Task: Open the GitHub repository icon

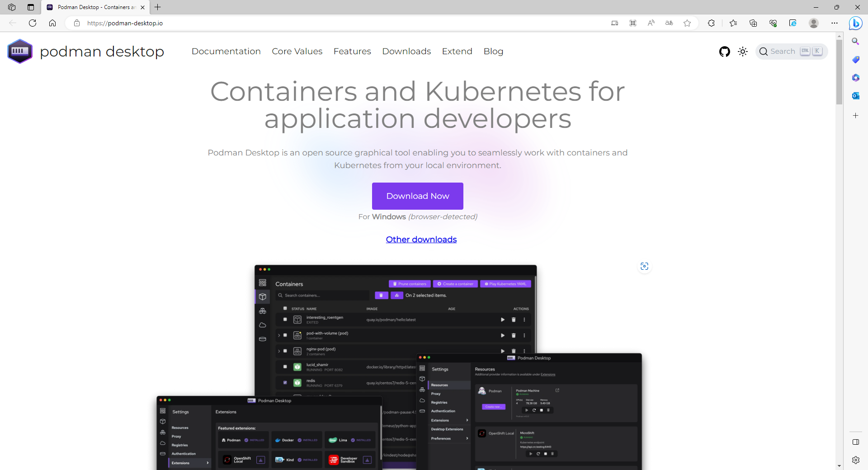Action: (724, 52)
